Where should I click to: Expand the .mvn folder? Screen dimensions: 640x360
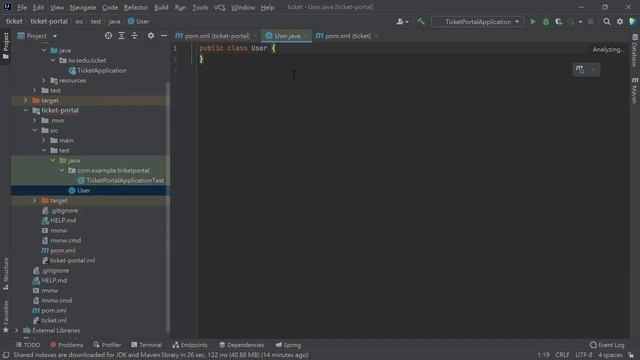click(35, 120)
